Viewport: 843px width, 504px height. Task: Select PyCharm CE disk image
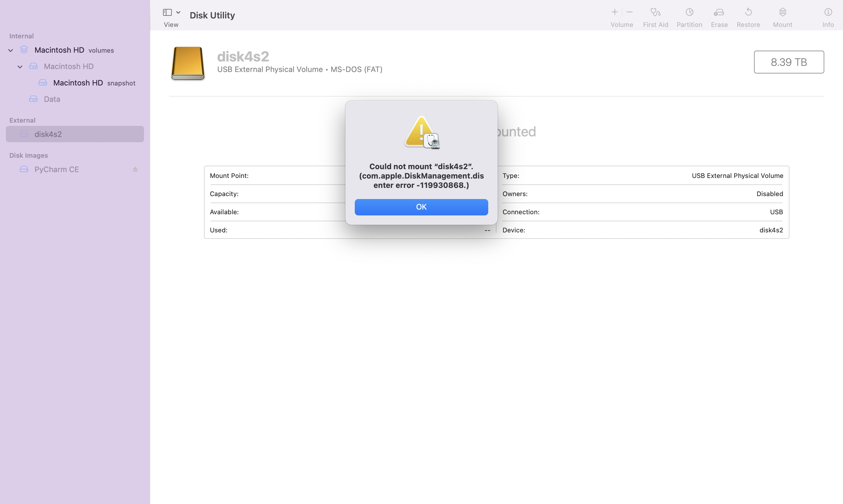tap(56, 169)
